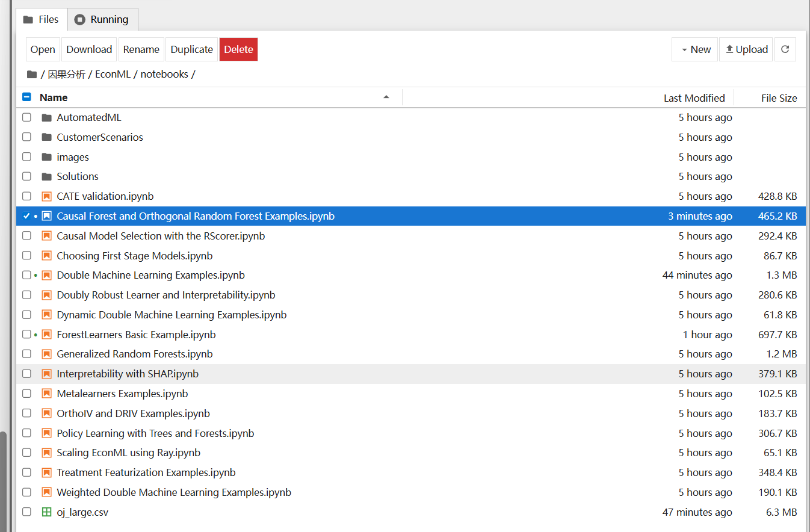Click notebook icon for Generalized Random Forests
Image resolution: width=810 pixels, height=532 pixels.
[46, 354]
